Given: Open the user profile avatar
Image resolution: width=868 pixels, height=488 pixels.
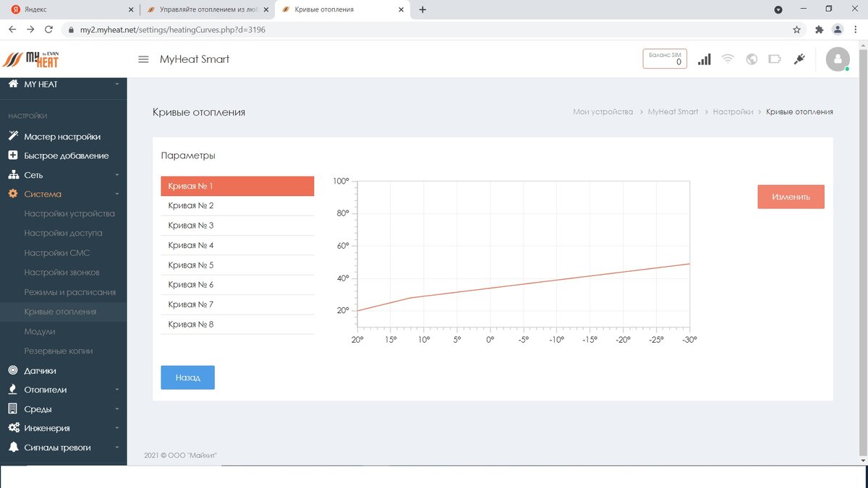Looking at the screenshot, I should pos(838,59).
